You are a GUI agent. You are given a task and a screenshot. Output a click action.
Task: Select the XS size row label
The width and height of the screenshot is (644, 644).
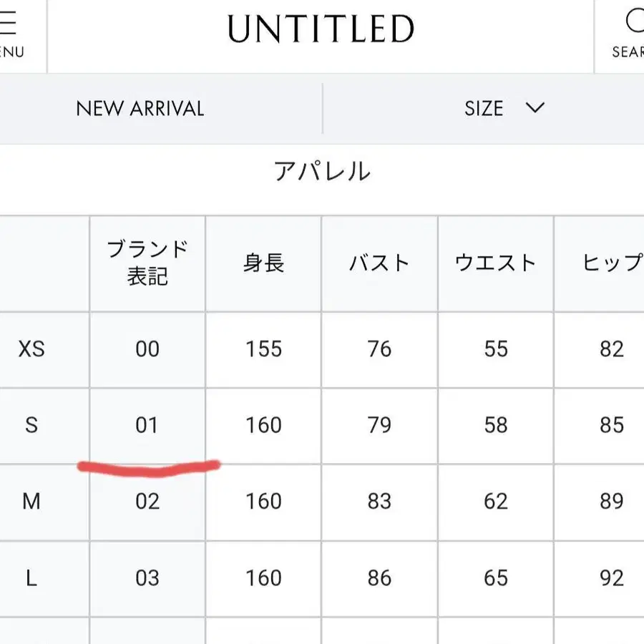click(x=31, y=349)
